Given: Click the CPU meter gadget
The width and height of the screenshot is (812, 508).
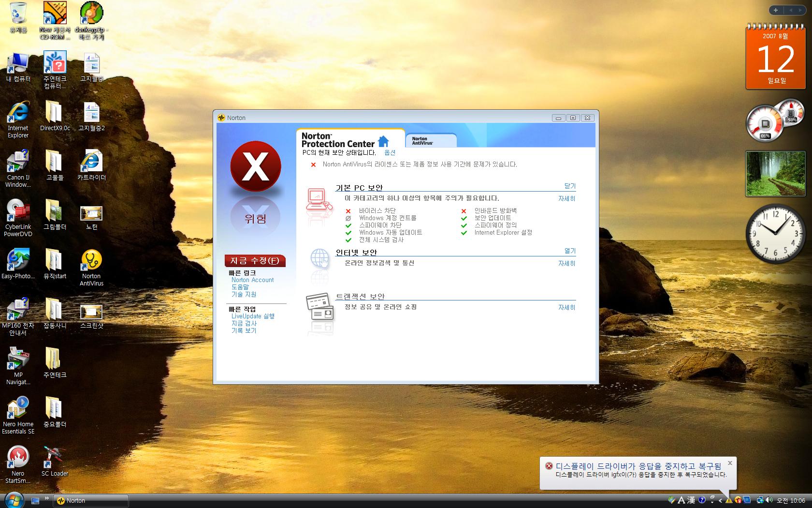Looking at the screenshot, I should click(775, 120).
